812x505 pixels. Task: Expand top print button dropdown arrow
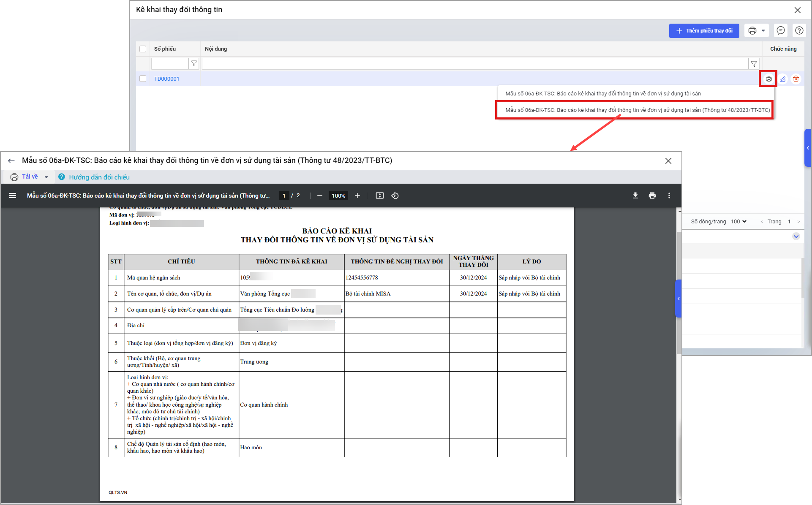pyautogui.click(x=763, y=30)
